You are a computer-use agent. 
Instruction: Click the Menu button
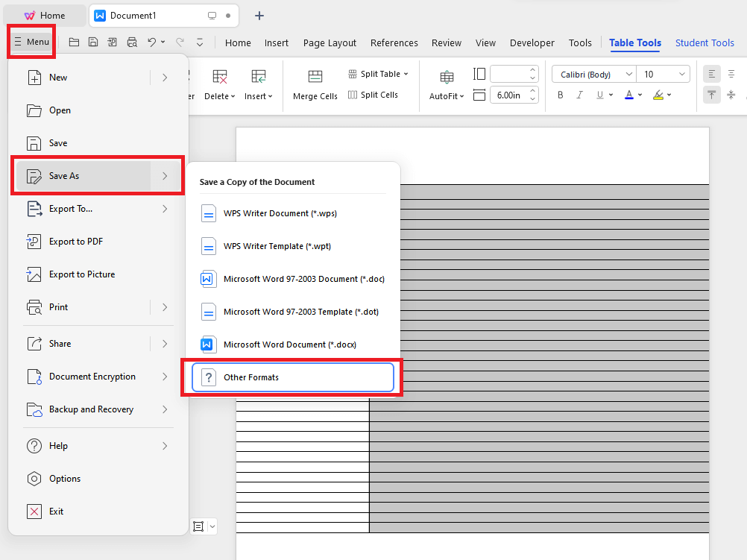[32, 42]
